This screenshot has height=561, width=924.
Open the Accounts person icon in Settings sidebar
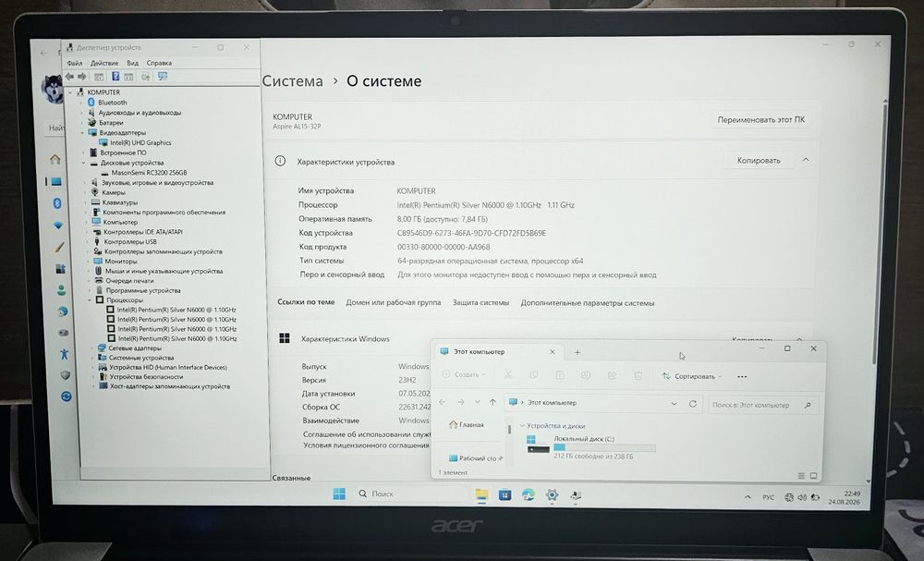coord(61,290)
